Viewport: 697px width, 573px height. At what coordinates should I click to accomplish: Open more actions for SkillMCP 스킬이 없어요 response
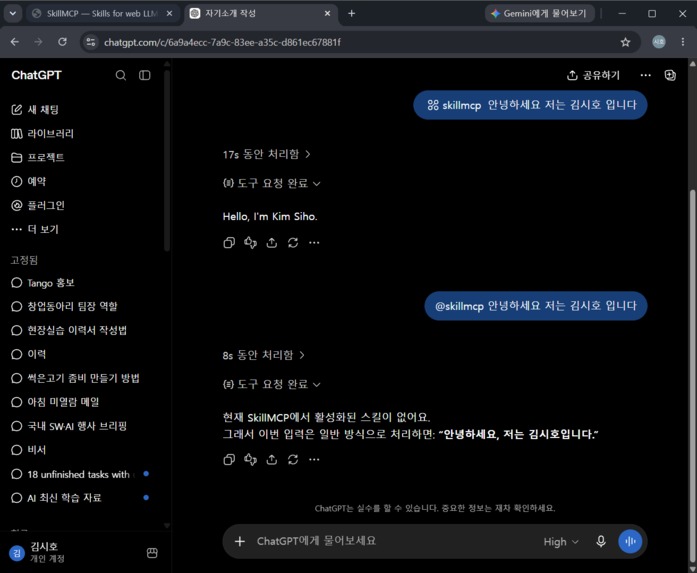pyautogui.click(x=314, y=460)
